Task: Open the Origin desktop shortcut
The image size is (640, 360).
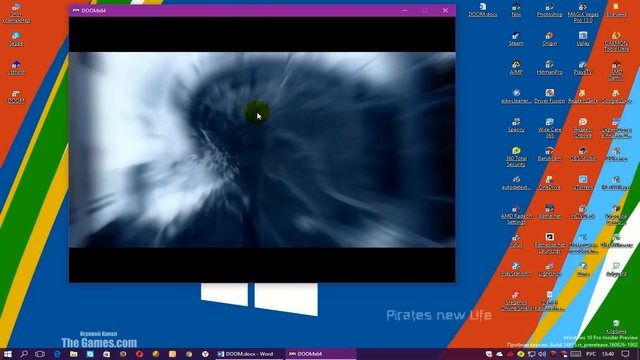Action: click(549, 39)
